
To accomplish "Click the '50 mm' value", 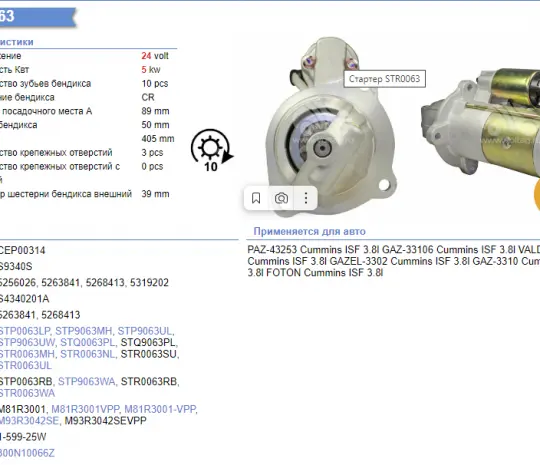I will [x=155, y=125].
